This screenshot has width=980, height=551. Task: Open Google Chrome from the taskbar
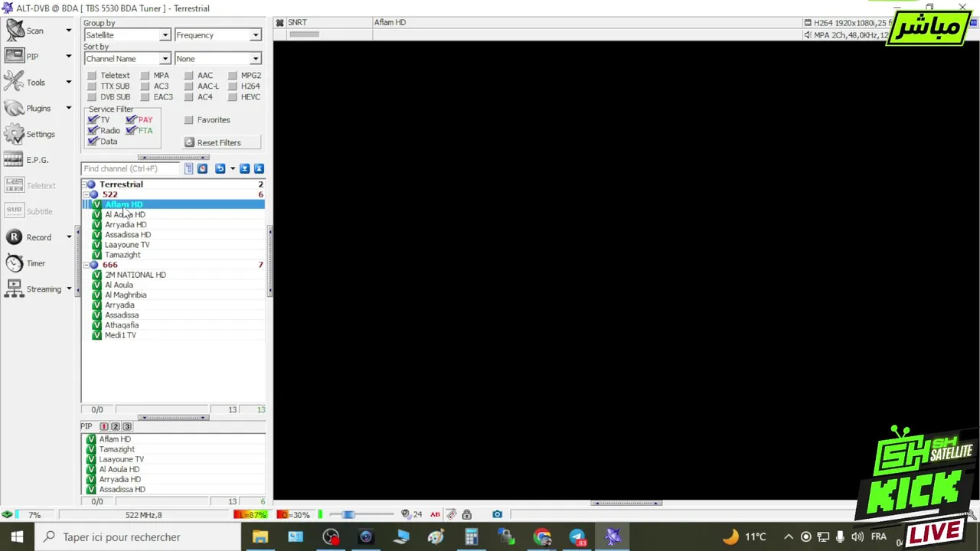click(542, 537)
